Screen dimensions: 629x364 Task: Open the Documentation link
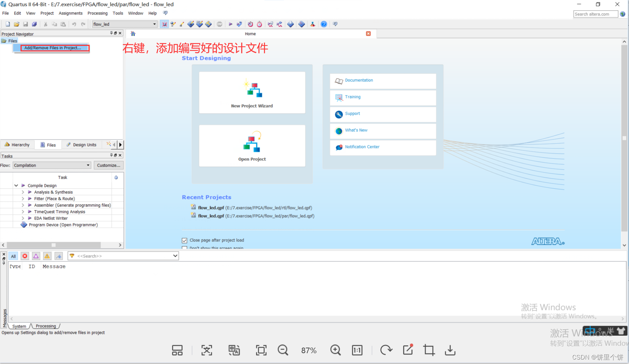pos(359,80)
